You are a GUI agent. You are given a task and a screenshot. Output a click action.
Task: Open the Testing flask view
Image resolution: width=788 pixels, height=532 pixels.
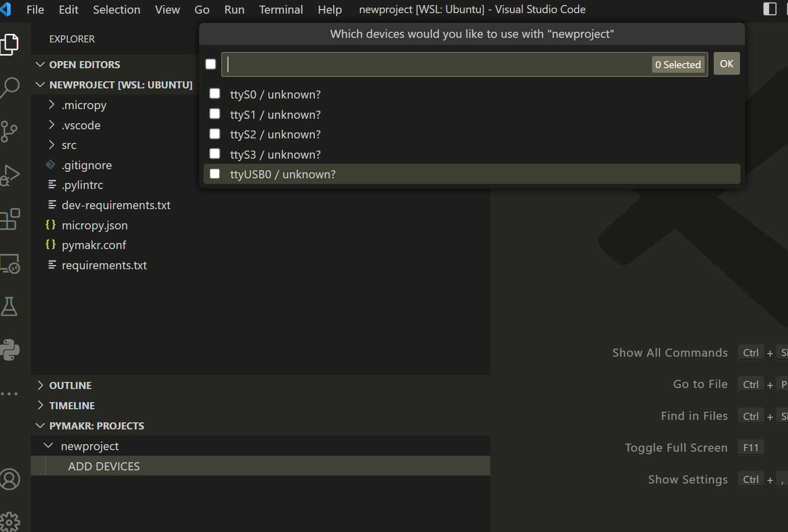click(x=9, y=306)
